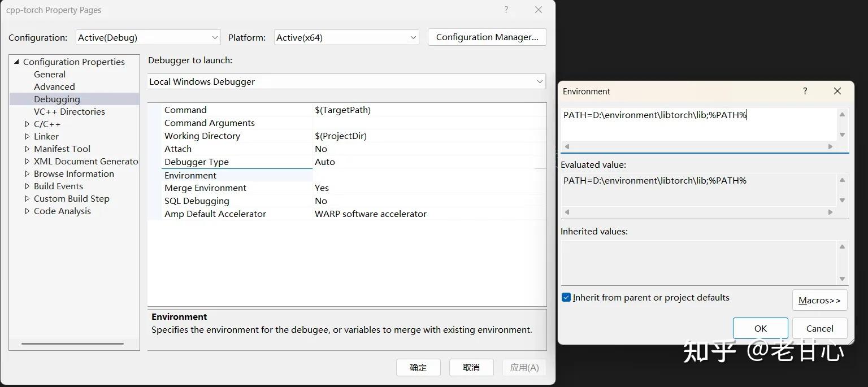Expand the Linker settings node
Image resolution: width=868 pixels, height=387 pixels.
[26, 136]
